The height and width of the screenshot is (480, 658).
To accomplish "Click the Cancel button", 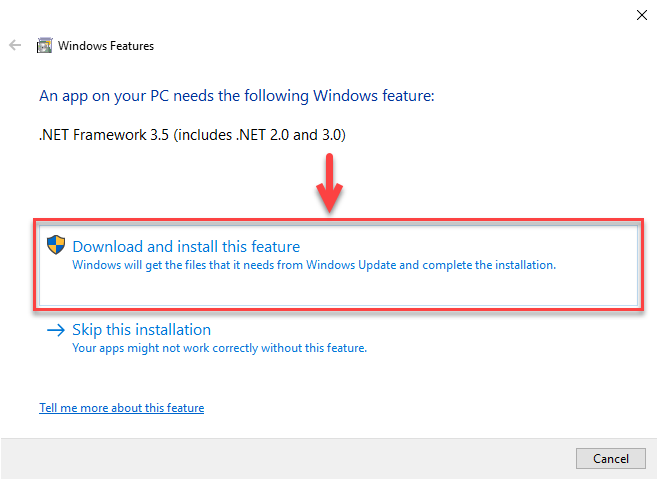I will click(x=611, y=459).
